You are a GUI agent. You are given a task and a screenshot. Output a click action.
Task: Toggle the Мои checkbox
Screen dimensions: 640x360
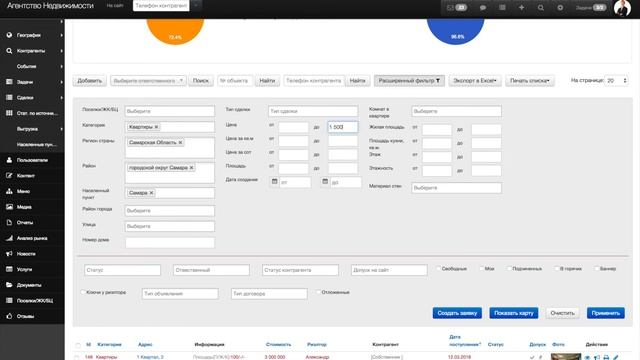pos(482,269)
